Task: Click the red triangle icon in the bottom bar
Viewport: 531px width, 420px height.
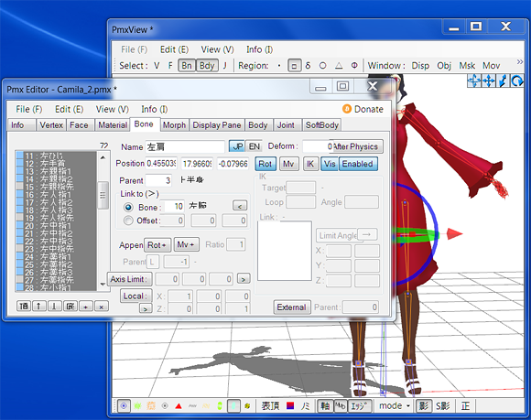Action: (179, 405)
